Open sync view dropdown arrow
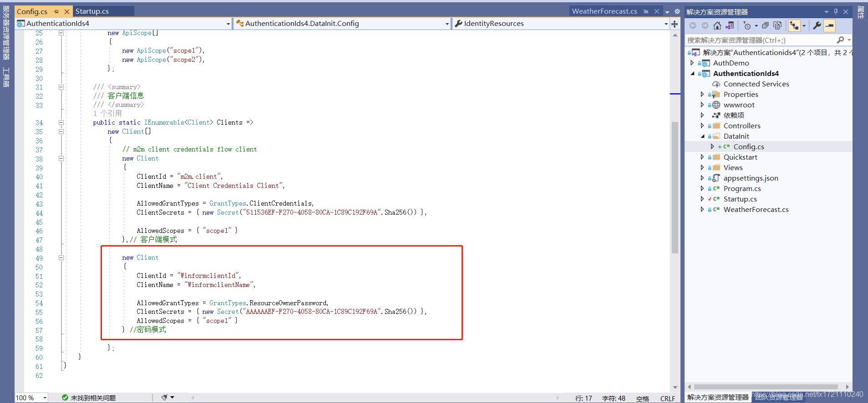This screenshot has width=868, height=403. pos(804,26)
